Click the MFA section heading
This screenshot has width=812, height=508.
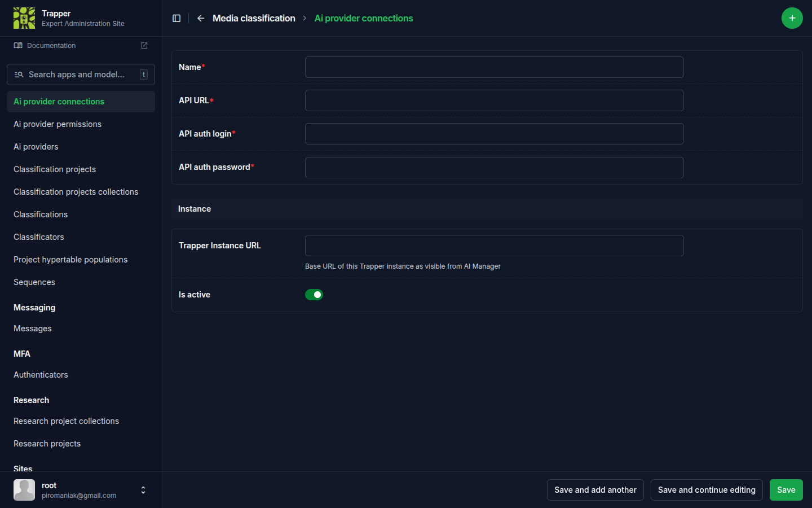22,354
